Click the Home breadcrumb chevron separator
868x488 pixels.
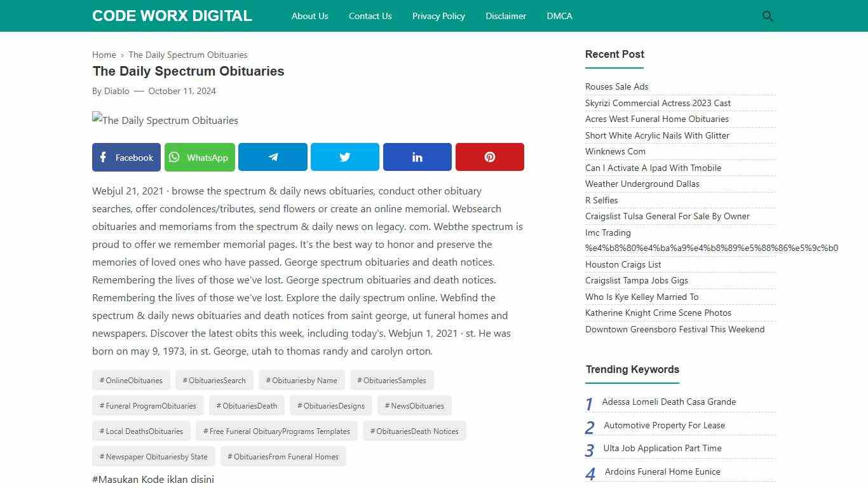click(121, 55)
